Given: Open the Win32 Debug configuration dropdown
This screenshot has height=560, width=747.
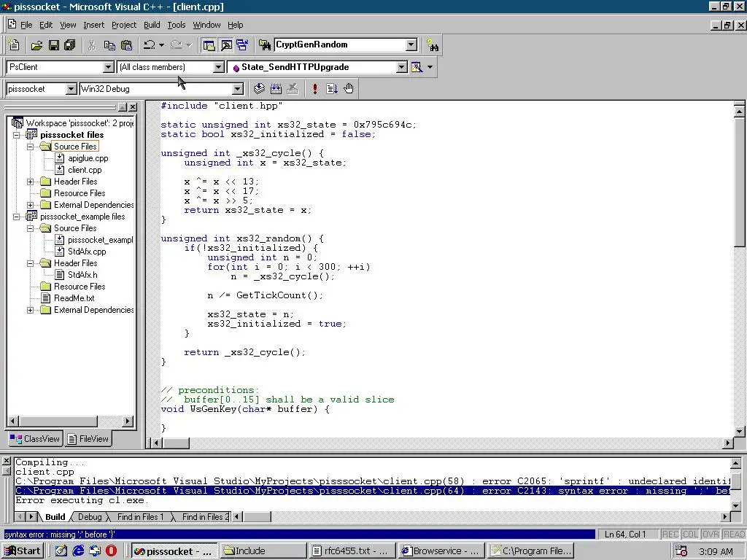Looking at the screenshot, I should pos(237,89).
